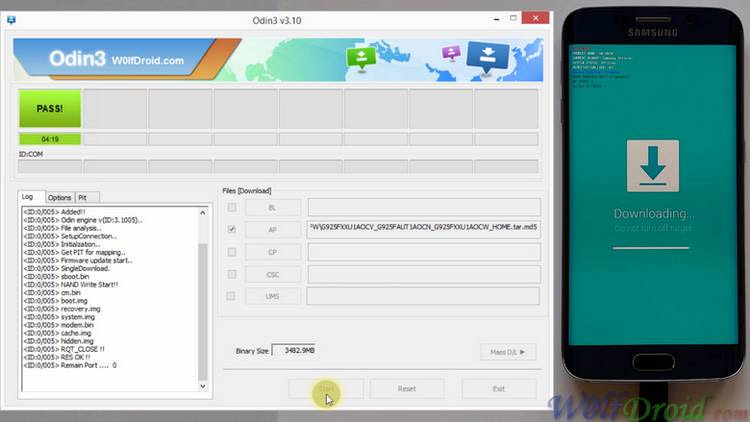
Task: Click the 'RES OK !!' log line
Action: pyautogui.click(x=57, y=357)
